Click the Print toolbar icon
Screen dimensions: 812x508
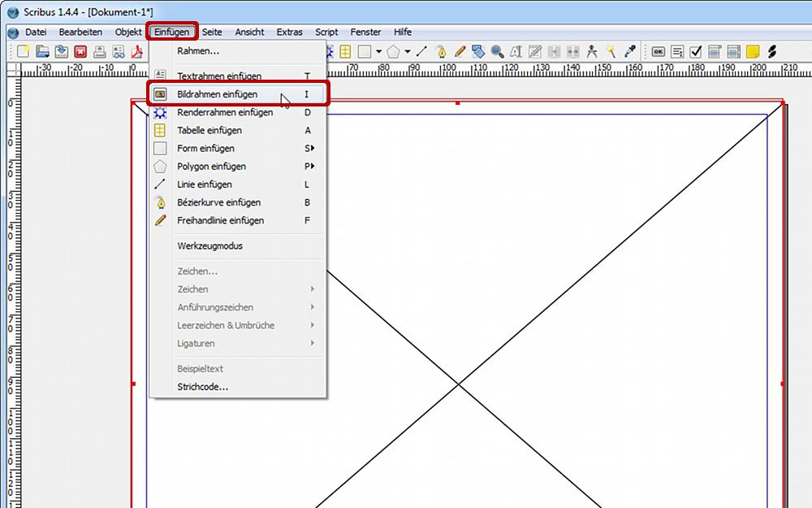tap(99, 51)
